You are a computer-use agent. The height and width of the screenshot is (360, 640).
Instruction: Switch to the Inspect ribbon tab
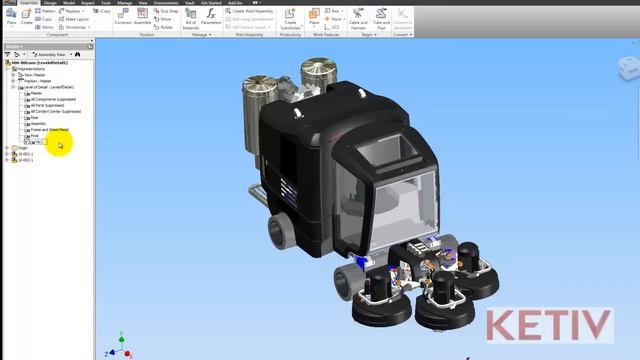[88, 2]
